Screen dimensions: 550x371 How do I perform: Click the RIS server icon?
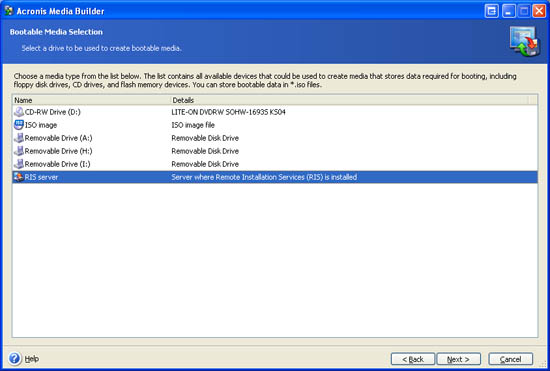[x=19, y=177]
